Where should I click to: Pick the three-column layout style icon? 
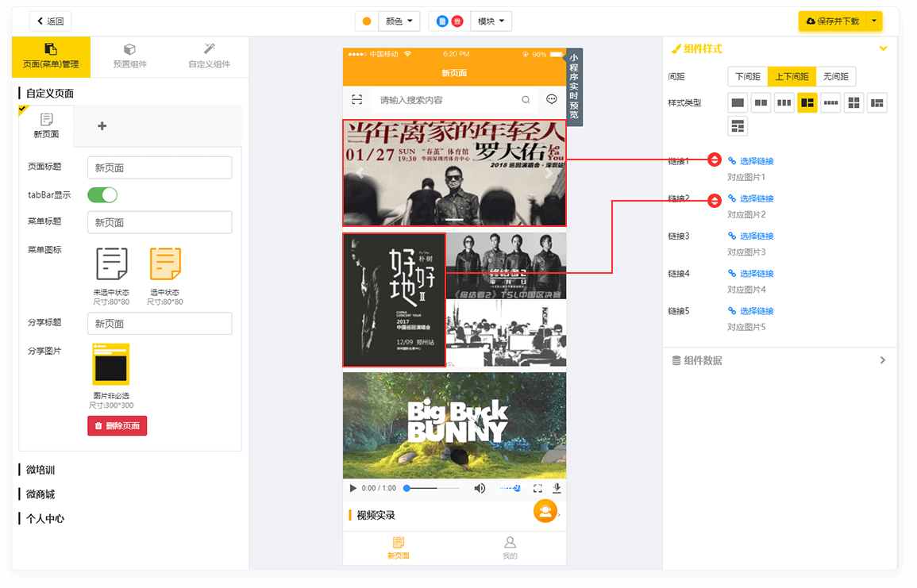784,102
